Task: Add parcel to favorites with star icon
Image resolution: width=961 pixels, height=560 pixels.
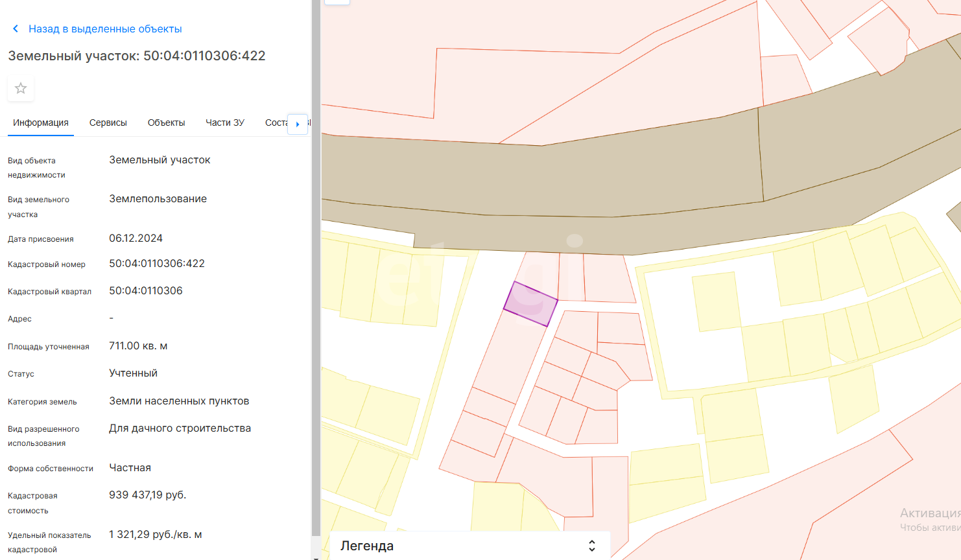Action: (x=21, y=88)
